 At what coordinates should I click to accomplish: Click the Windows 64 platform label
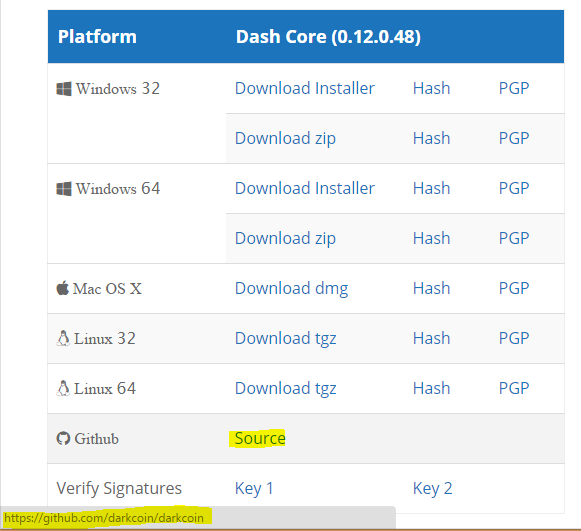point(118,189)
